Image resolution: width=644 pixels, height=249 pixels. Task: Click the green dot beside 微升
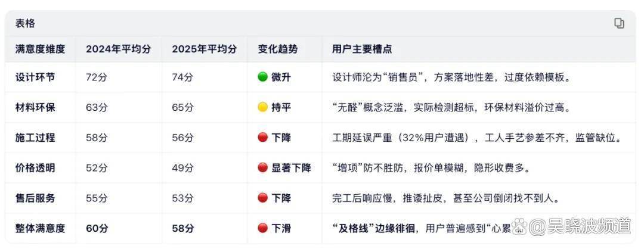coord(262,77)
